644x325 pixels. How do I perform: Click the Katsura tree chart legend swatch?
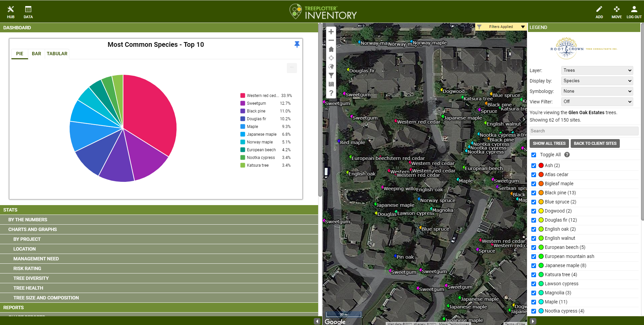click(242, 165)
